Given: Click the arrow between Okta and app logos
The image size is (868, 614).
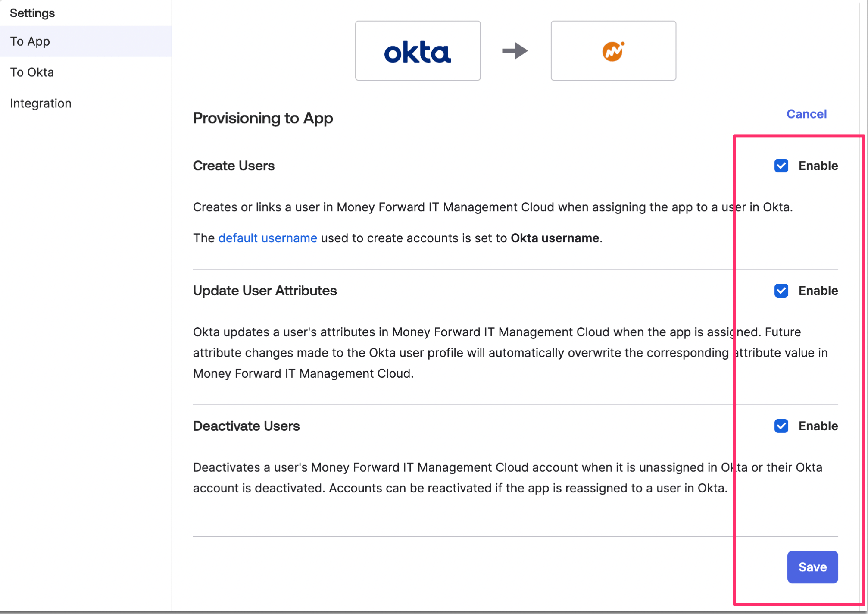Looking at the screenshot, I should click(515, 51).
